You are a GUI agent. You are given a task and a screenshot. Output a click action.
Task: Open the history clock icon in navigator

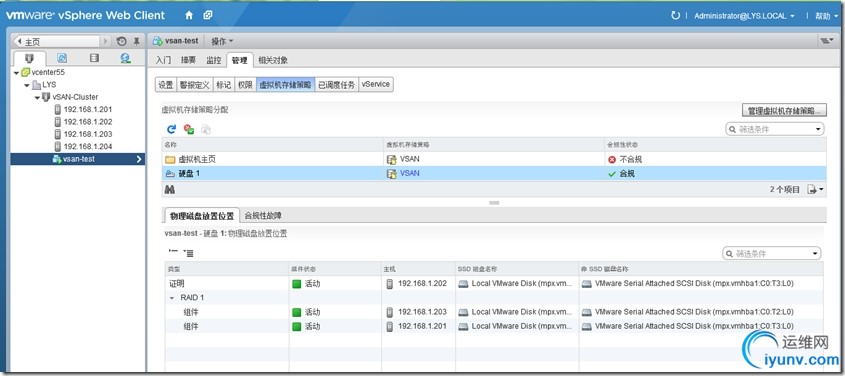click(122, 41)
